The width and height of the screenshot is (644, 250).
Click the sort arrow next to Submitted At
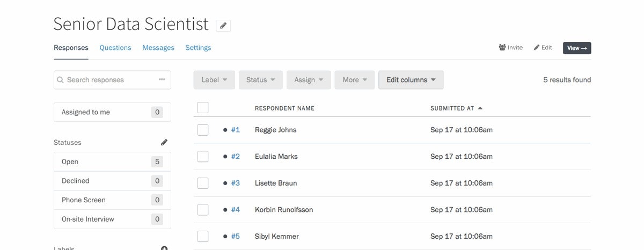[480, 108]
